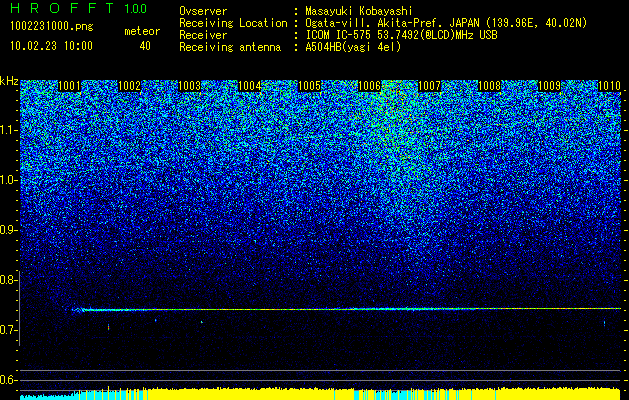Screen dimensions: 629x400
Task: Click the 0.8 kHz axis label
Action: click(x=7, y=280)
